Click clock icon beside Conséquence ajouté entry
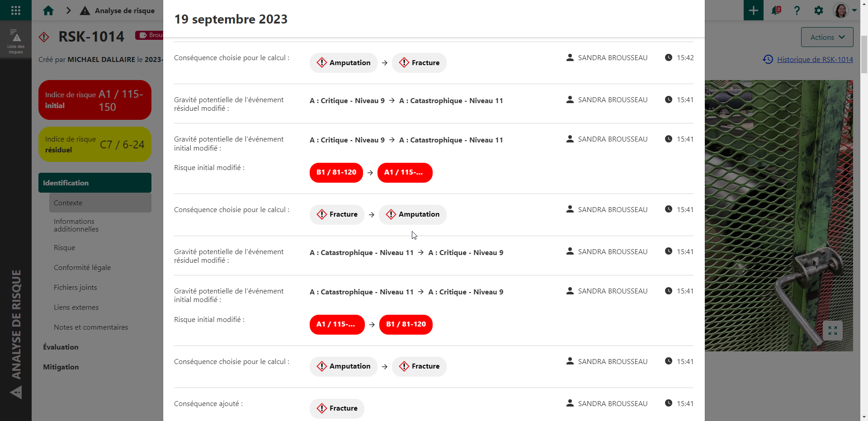 [668, 403]
